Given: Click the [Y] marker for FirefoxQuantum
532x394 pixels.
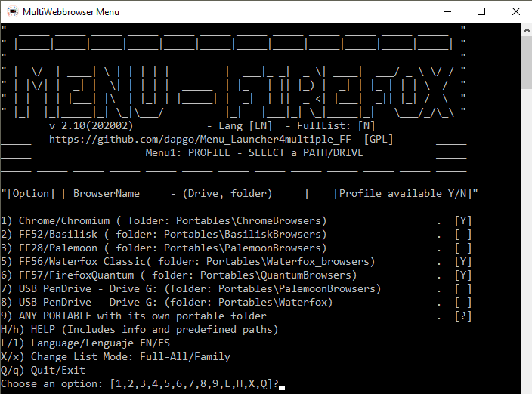Looking at the screenshot, I should click(x=463, y=275).
